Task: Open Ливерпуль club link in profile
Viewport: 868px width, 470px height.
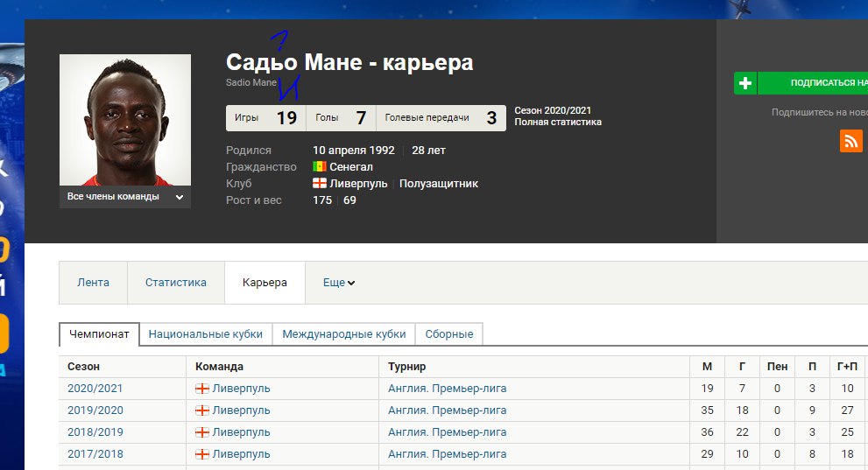Action: [358, 183]
